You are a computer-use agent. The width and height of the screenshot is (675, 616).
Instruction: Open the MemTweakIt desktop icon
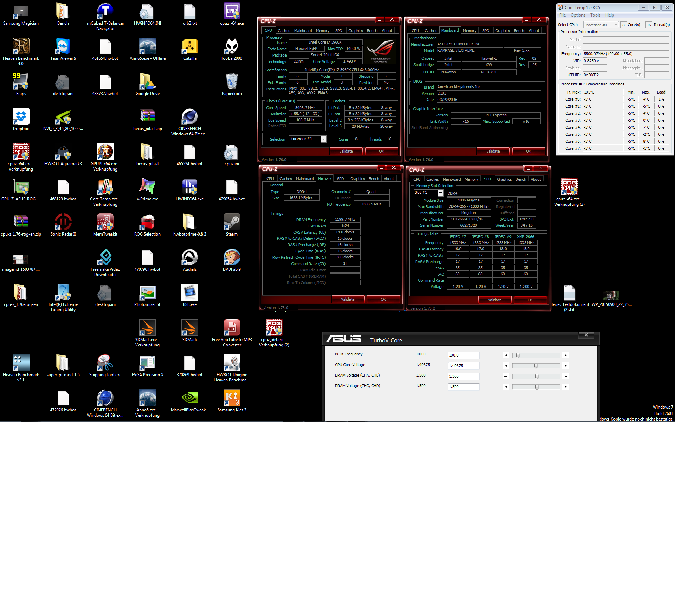click(105, 225)
